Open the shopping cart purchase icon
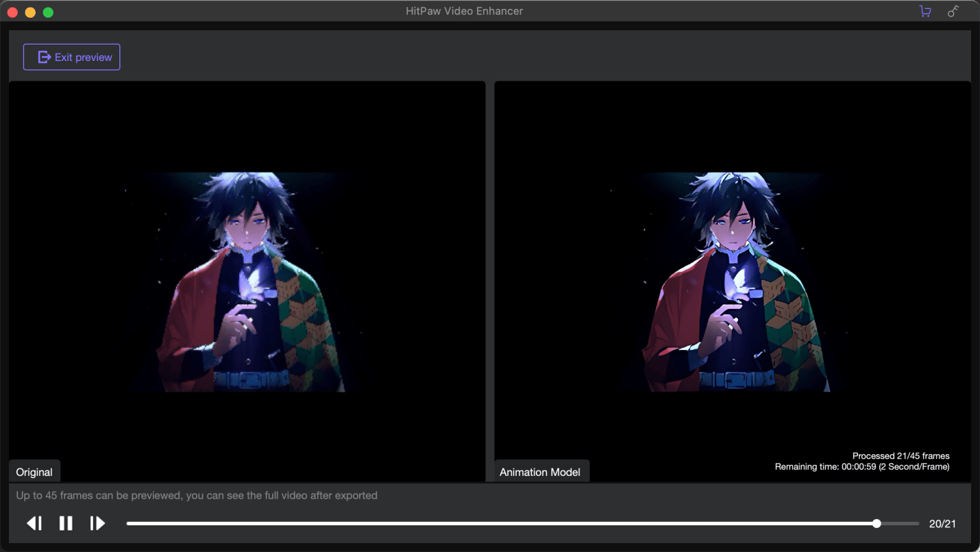Screen dimensions: 980x552 [925, 12]
